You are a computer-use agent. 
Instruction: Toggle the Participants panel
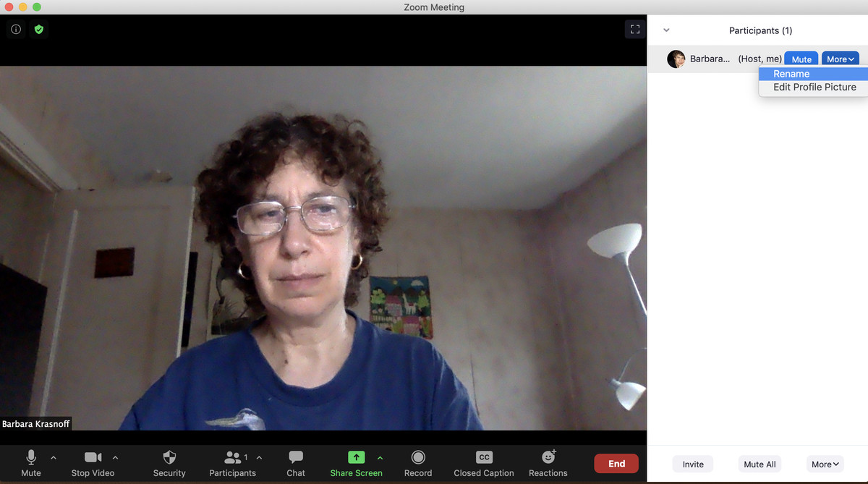click(x=232, y=463)
